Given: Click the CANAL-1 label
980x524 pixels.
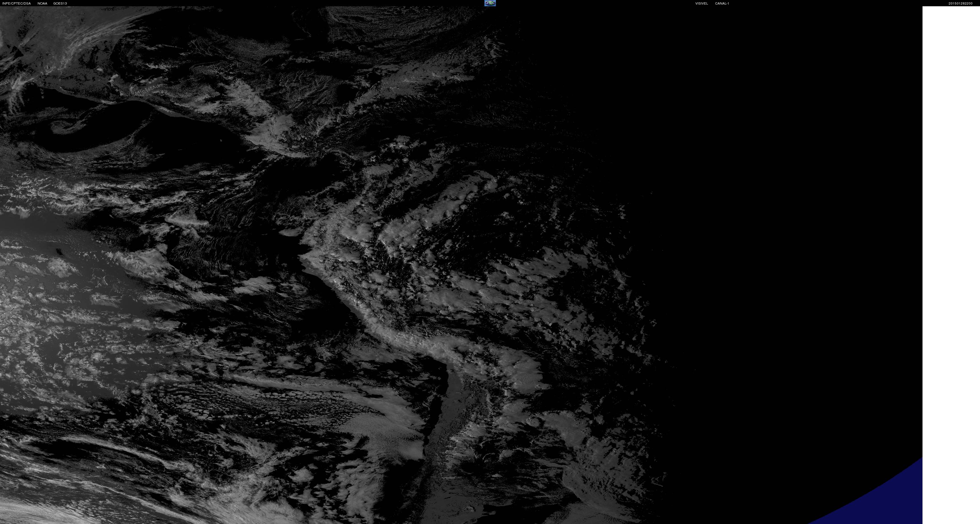Looking at the screenshot, I should pyautogui.click(x=722, y=3).
